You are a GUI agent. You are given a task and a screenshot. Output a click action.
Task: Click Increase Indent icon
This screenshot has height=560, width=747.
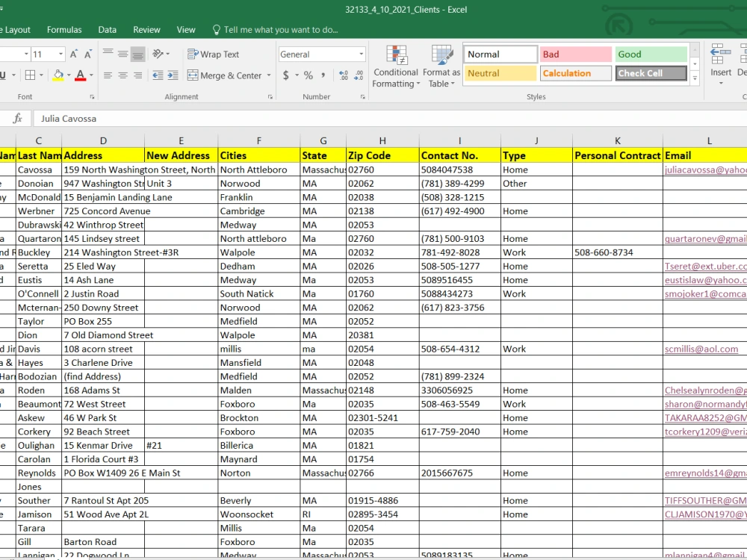(173, 75)
